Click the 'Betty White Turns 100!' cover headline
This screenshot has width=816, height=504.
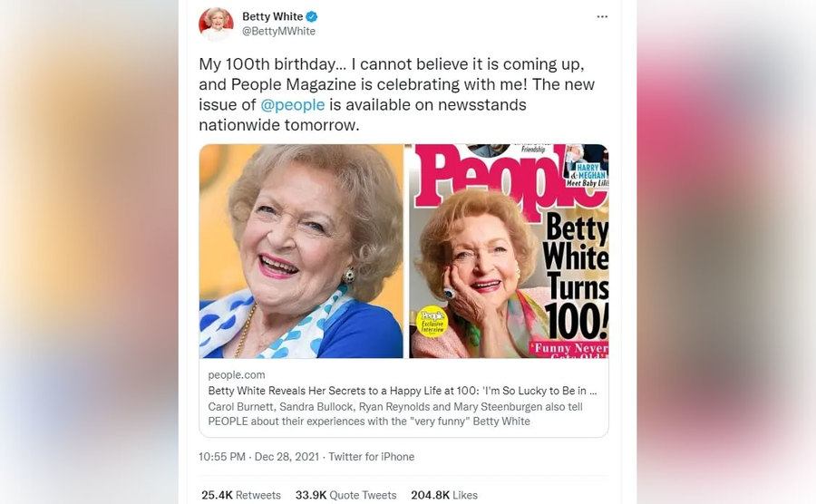[x=574, y=272]
